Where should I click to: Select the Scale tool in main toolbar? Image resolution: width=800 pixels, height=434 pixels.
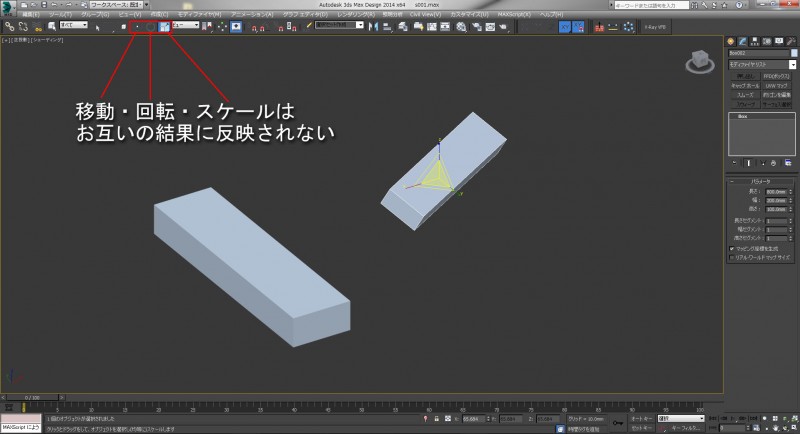tap(163, 26)
